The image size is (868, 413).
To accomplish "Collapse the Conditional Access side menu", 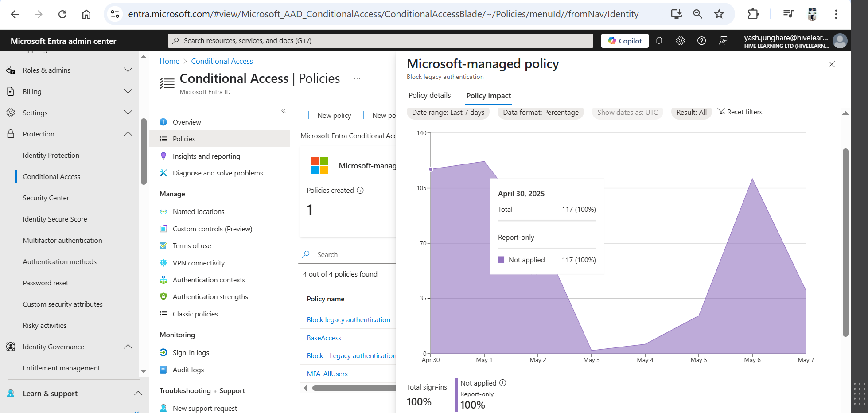I will tap(284, 111).
